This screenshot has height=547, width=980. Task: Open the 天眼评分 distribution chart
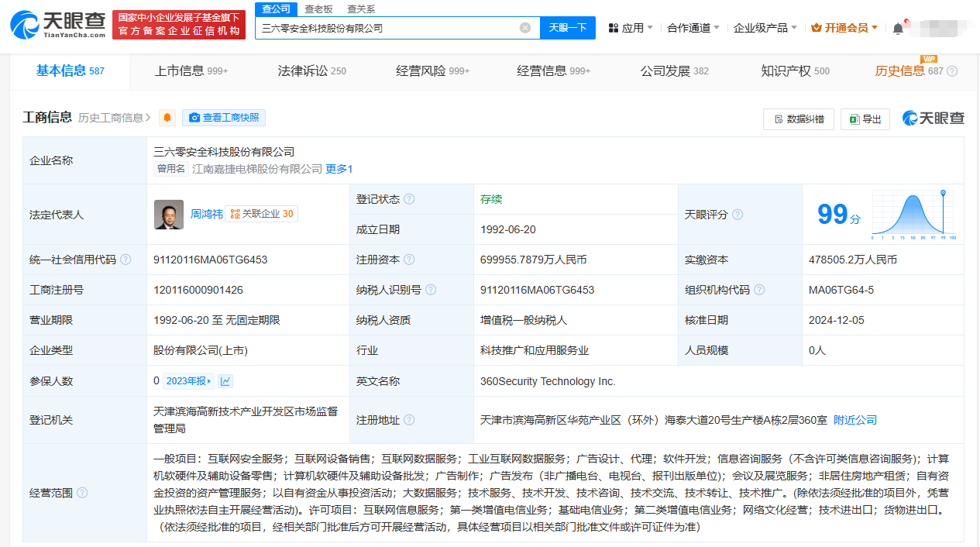click(x=914, y=215)
